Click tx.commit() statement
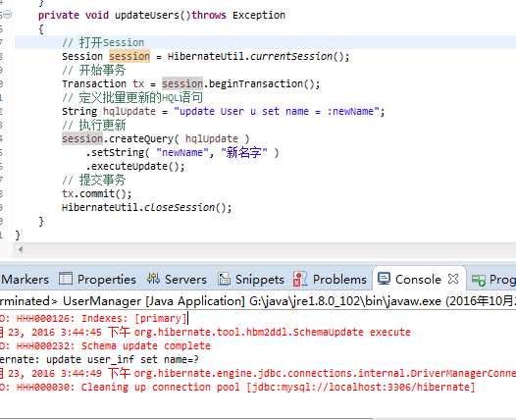Image resolution: width=516 pixels, height=420 pixels. pos(97,193)
